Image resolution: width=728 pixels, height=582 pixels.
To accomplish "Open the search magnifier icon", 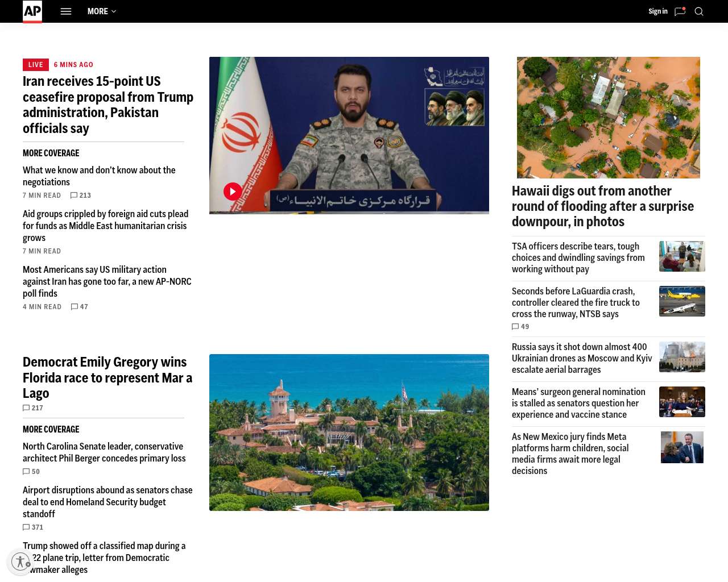I will pos(699,11).
